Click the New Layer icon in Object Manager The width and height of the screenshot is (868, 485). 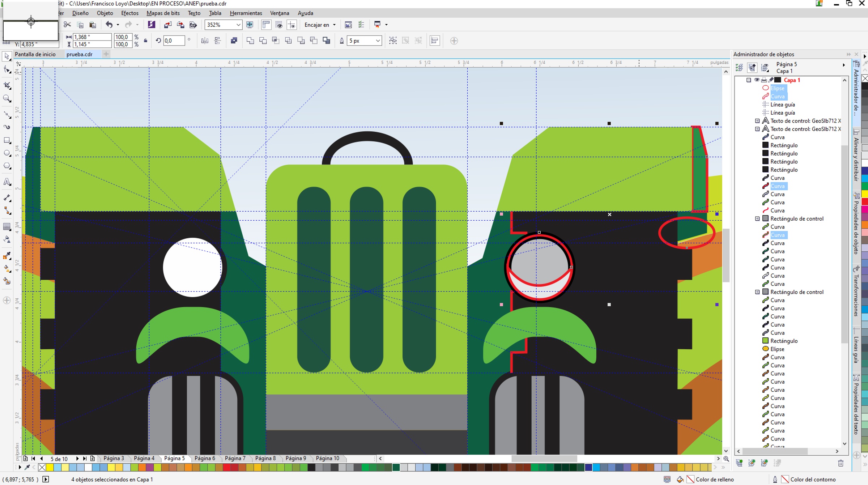tap(739, 463)
